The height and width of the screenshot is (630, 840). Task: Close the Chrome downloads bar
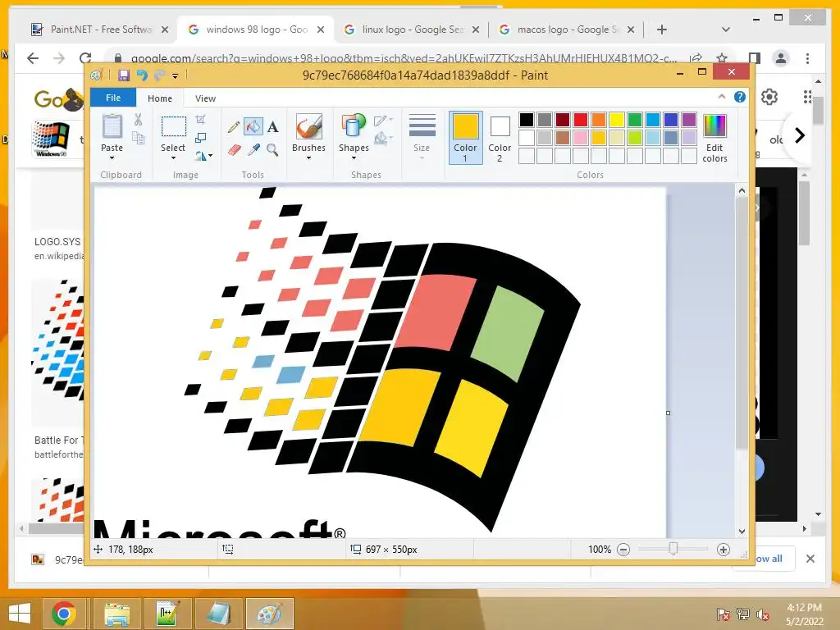click(x=810, y=559)
